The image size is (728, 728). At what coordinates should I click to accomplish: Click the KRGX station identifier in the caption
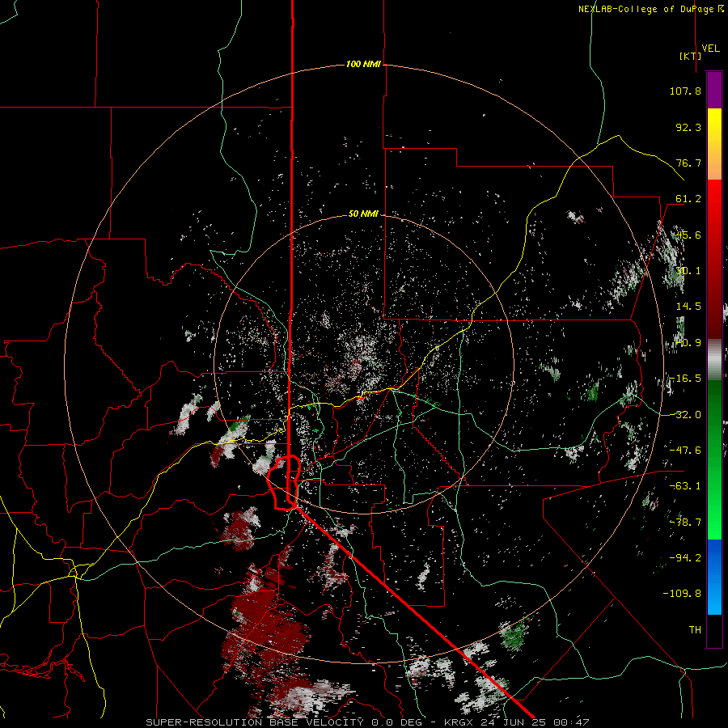(459, 722)
